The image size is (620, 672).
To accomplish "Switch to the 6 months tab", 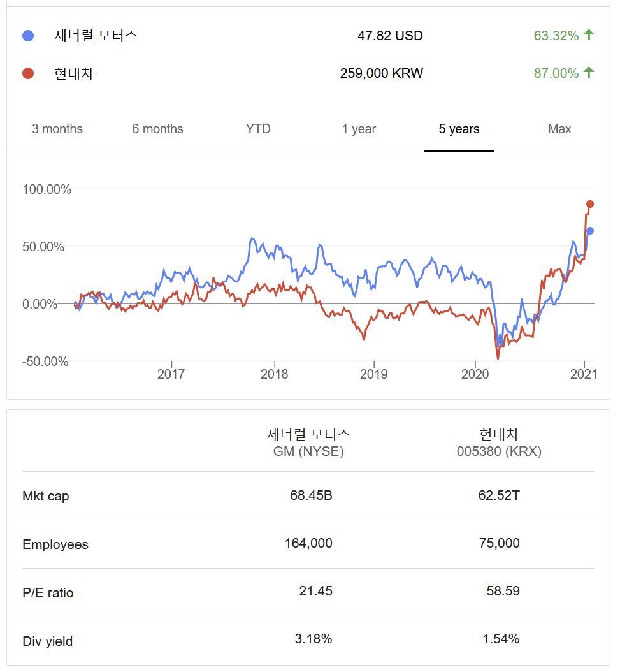I will pos(157,129).
